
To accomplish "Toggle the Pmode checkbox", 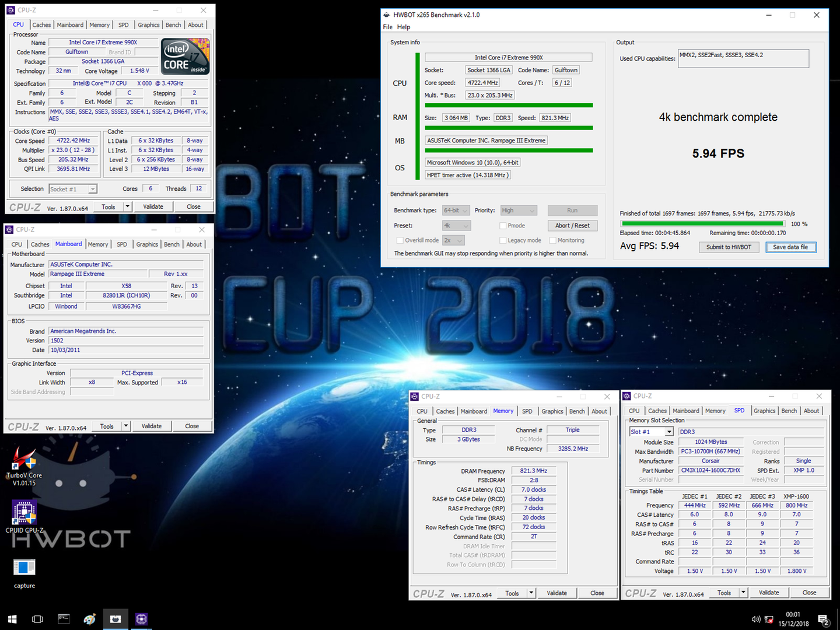I will pyautogui.click(x=503, y=226).
